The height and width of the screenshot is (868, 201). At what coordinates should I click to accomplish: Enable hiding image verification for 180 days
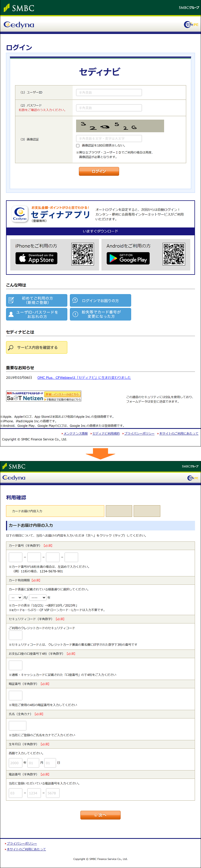[78, 146]
